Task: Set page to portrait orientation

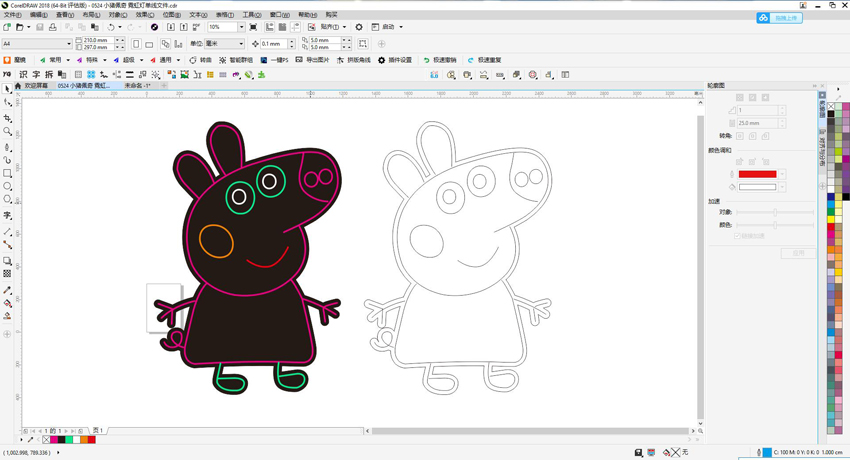Action: tap(136, 44)
